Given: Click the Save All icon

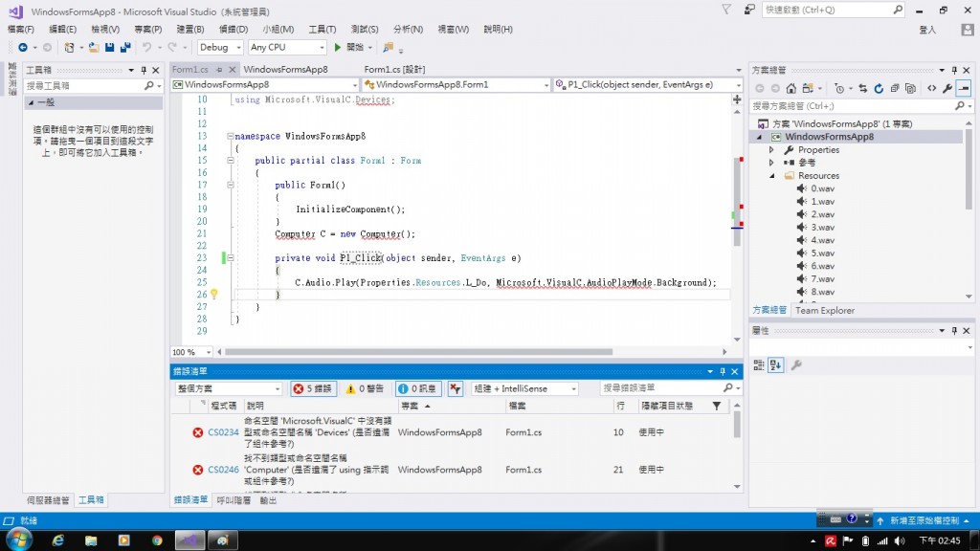Looking at the screenshot, I should pyautogui.click(x=125, y=48).
